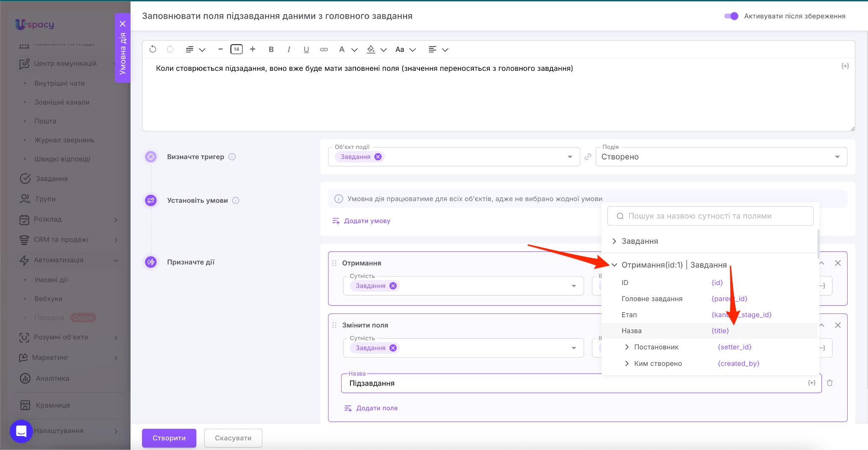Toggle italic text formatting
This screenshot has width=868, height=450.
(289, 49)
